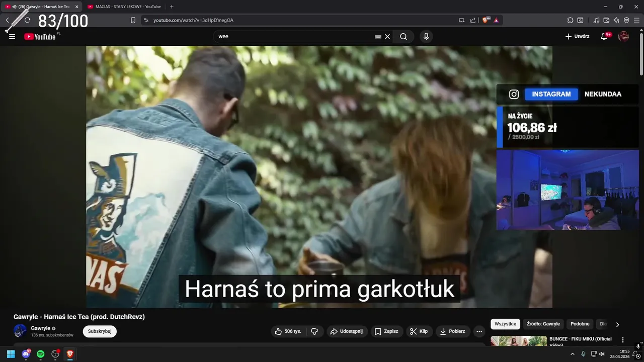Open the Brave VPN shield icon
644x362 pixels.
pos(626,20)
